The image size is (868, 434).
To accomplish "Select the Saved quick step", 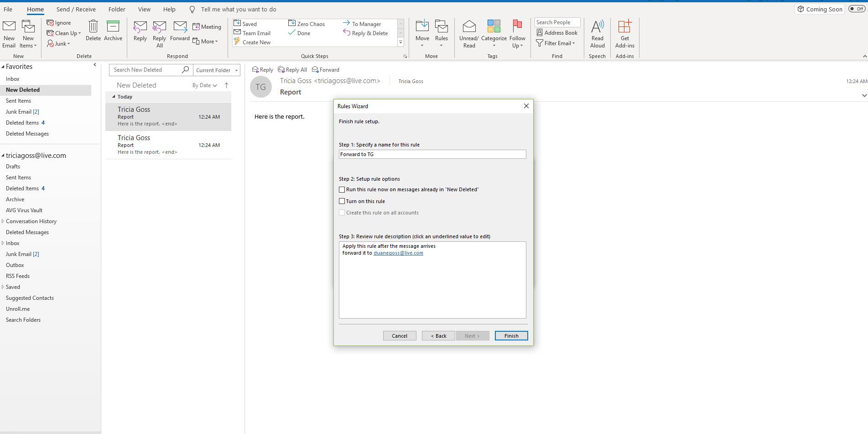I will pos(245,24).
